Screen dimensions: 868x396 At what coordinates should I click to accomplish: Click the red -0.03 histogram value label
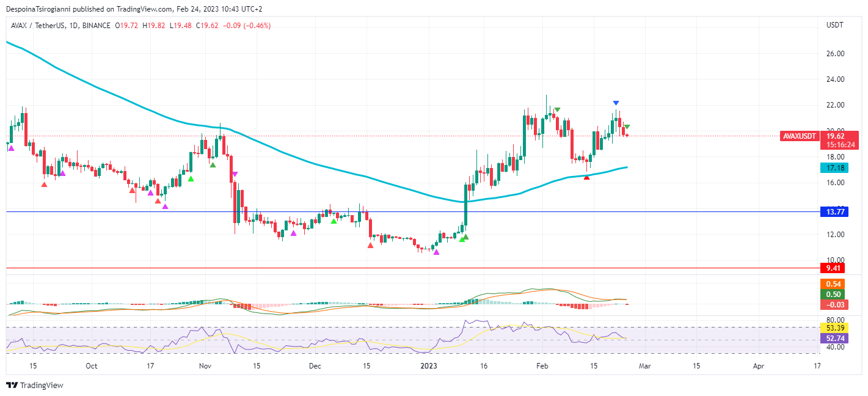coord(834,304)
